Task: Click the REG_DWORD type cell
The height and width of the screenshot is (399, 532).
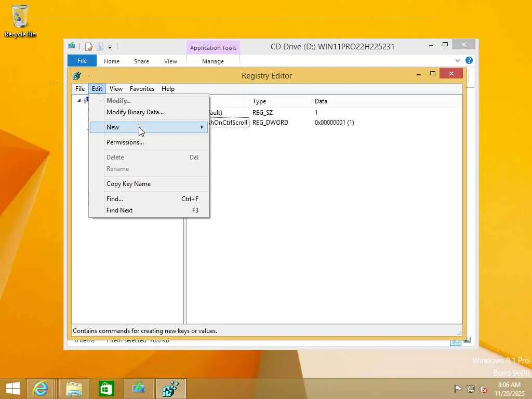Action: (x=270, y=123)
